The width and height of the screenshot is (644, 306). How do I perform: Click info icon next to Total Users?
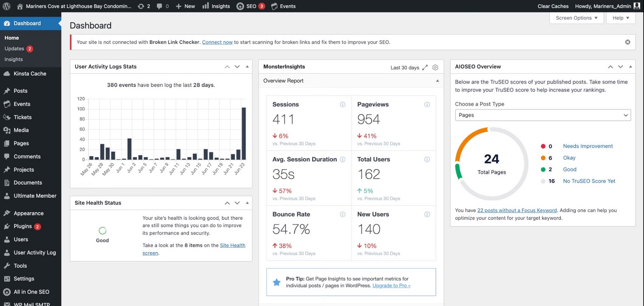coord(427,159)
